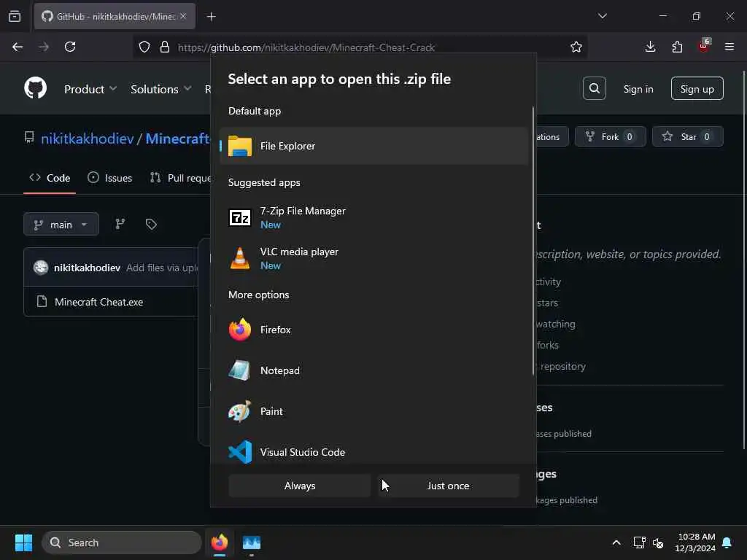
Task: Open the clock showing 10:28 AM
Action: (695, 542)
